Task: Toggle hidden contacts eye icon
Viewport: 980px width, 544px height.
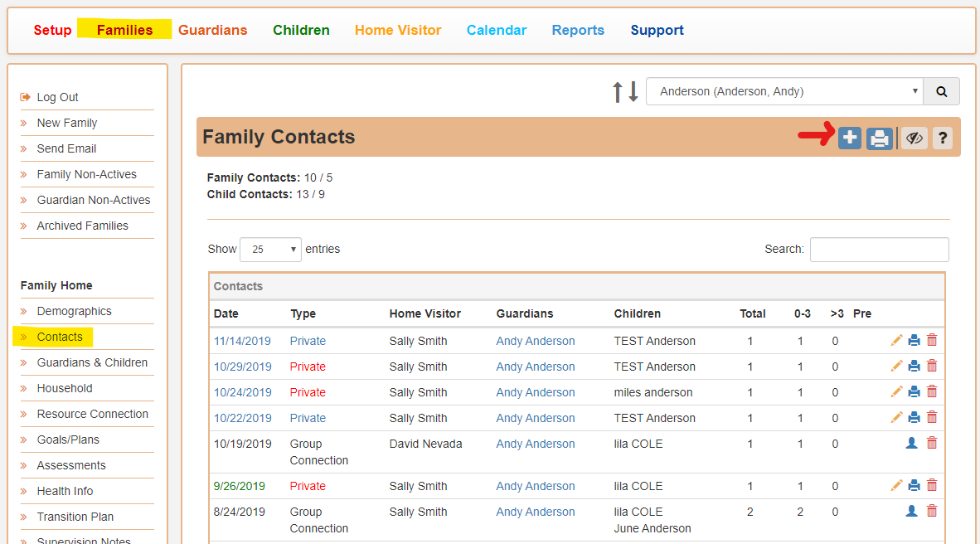Action: 915,138
